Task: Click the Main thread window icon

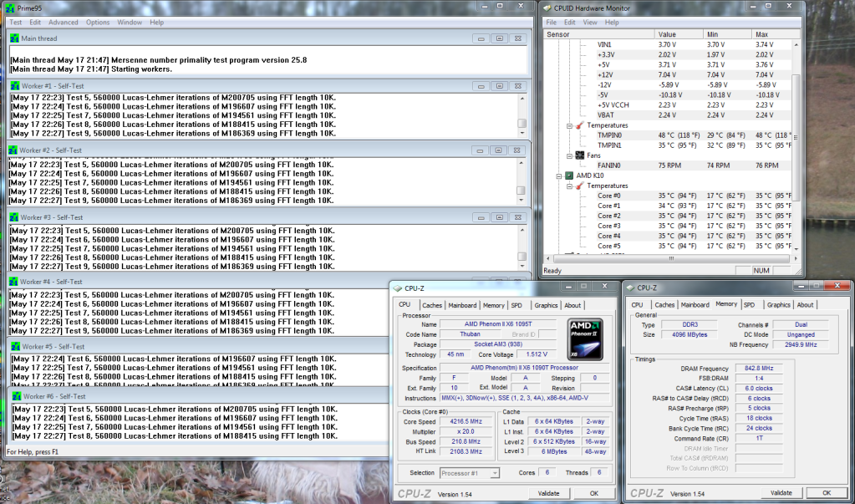Action: (14, 38)
